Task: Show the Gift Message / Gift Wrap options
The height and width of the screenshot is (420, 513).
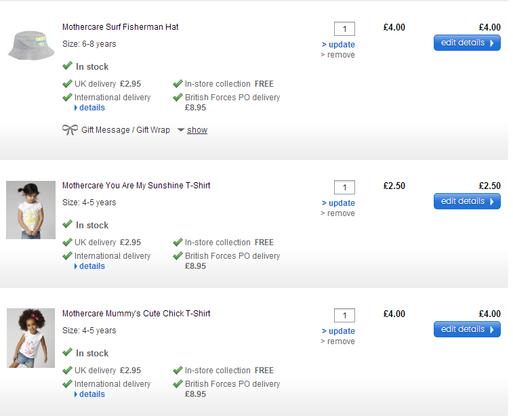Action: pos(197,130)
